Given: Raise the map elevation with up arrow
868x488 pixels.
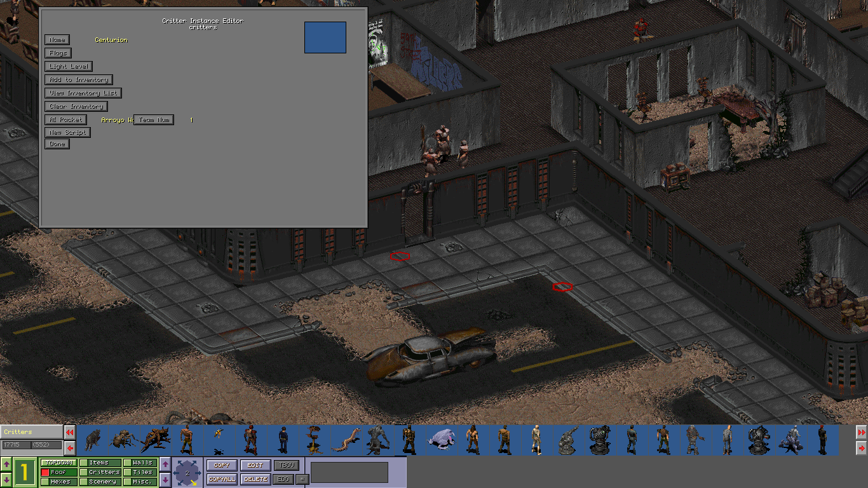Looking at the screenshot, I should pyautogui.click(x=6, y=464).
